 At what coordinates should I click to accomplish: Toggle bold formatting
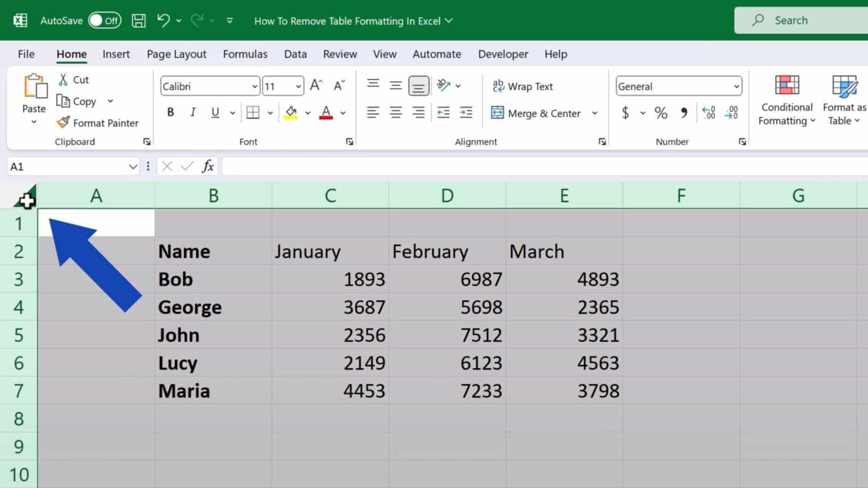[170, 112]
